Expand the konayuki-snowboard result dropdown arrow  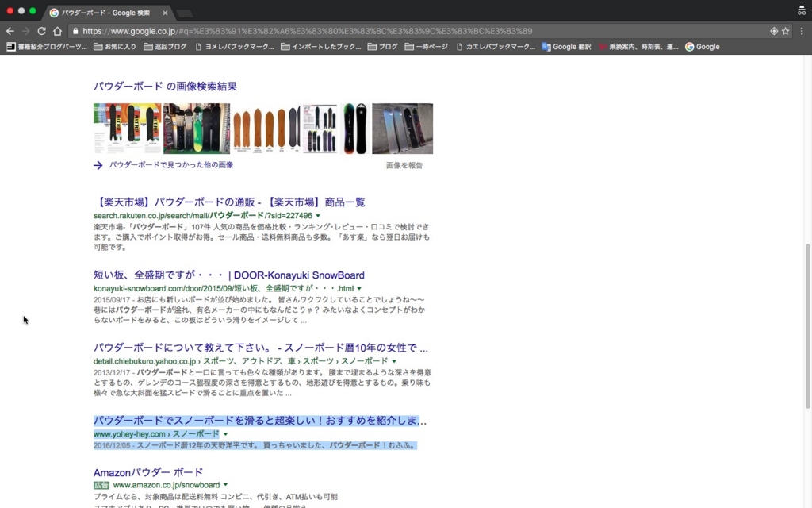359,289
